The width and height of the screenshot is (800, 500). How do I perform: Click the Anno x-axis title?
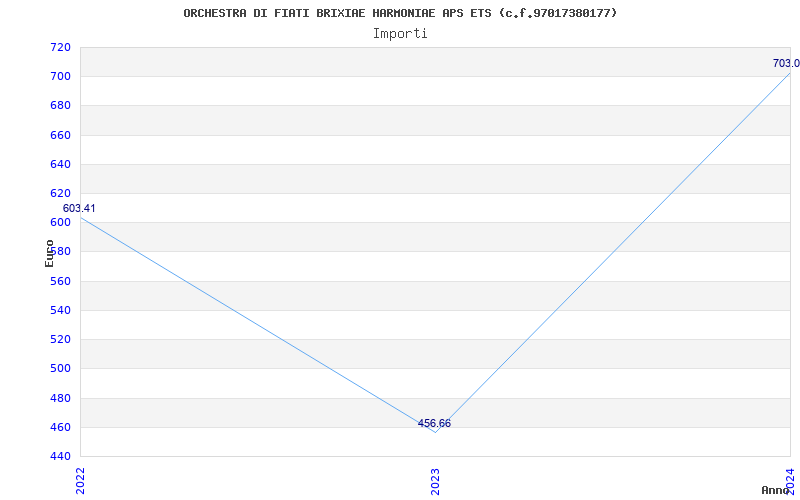pyautogui.click(x=776, y=490)
